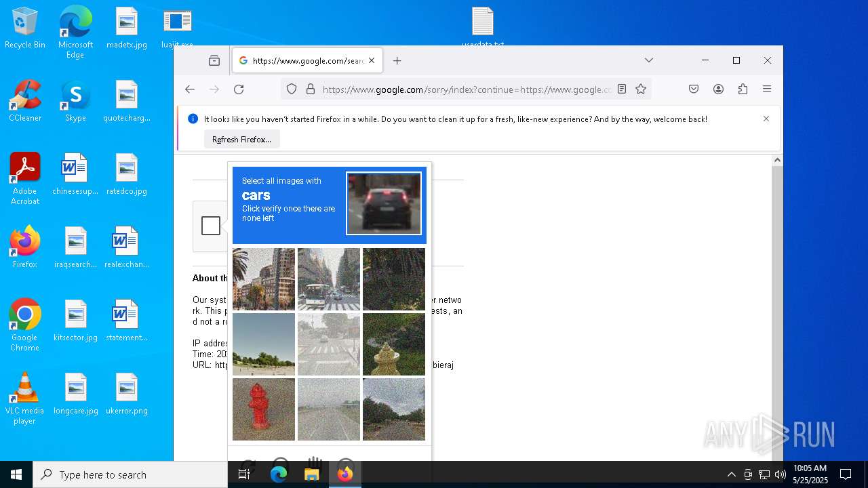Select realexchan... Word document on desktop
The height and width of the screenshot is (488, 868).
click(x=127, y=247)
